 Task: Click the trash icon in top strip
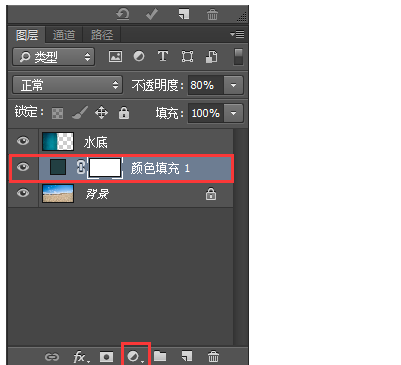212,14
